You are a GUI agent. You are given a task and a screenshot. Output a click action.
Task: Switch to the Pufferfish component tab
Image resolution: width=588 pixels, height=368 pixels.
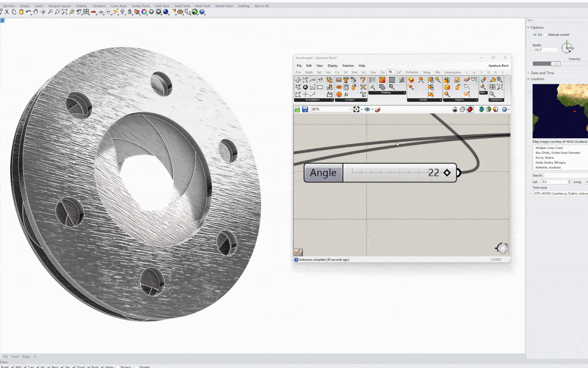click(x=412, y=72)
